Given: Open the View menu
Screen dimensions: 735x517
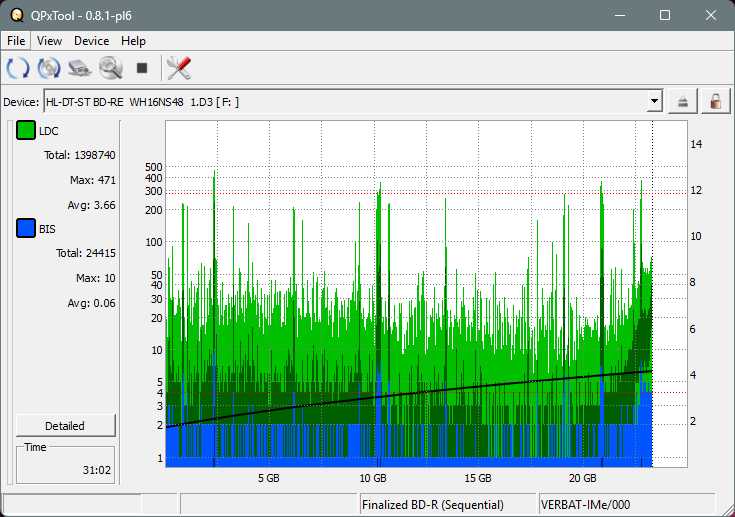Looking at the screenshot, I should click(49, 41).
